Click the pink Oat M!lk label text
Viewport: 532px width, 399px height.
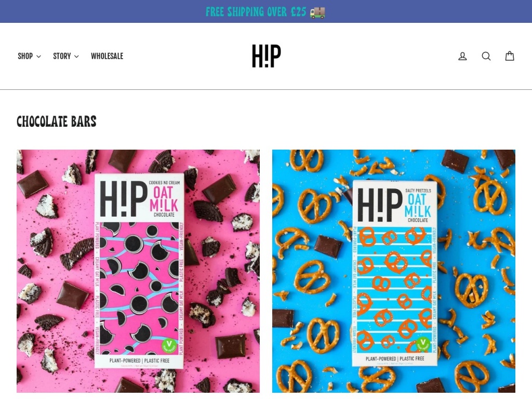(164, 199)
